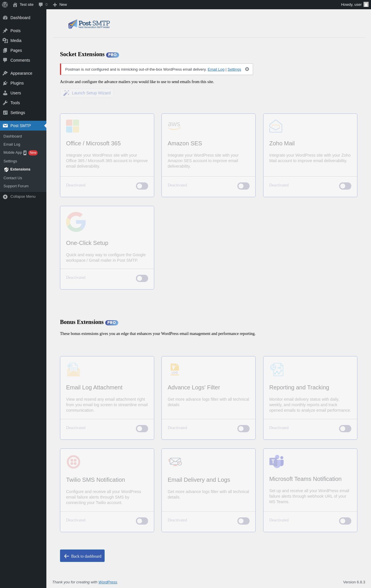Click the Google One-Click Setup icon
Screen dimensions: 371x588
[76, 222]
